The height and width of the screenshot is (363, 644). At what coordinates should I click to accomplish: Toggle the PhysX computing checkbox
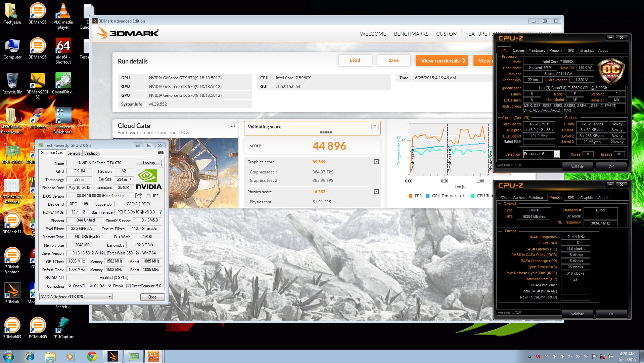110,286
